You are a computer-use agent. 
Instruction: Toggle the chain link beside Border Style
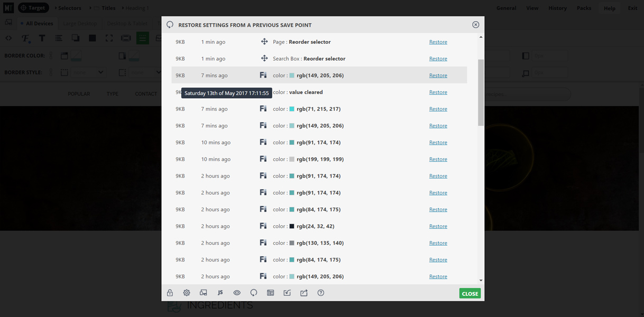point(51,72)
